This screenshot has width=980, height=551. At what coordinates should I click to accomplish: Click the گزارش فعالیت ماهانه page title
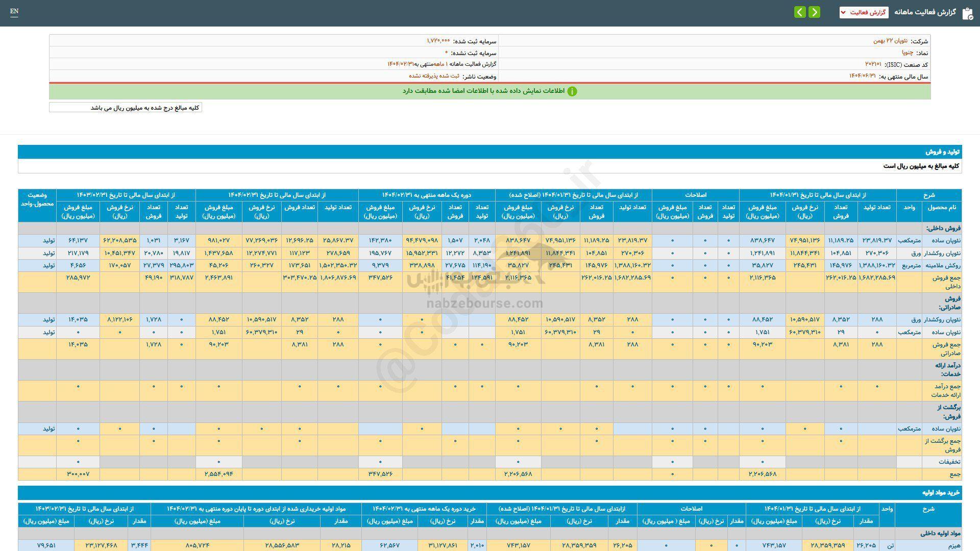coord(924,12)
